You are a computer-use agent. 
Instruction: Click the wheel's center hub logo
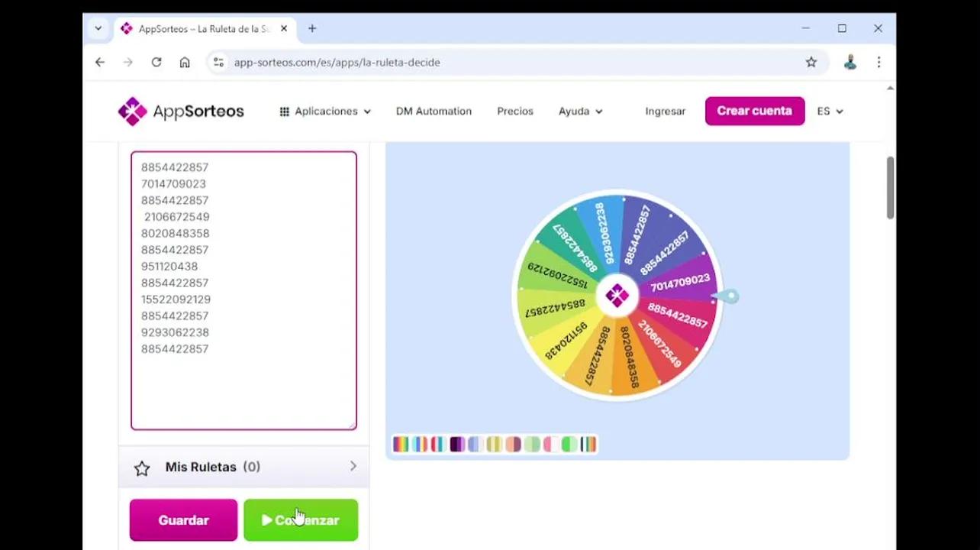617,296
